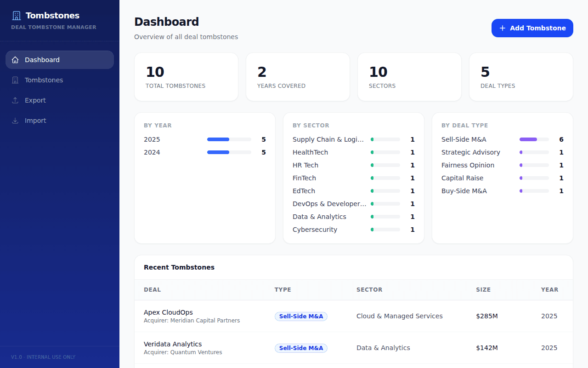Open the Export menu item
588x368 pixels.
[60, 100]
